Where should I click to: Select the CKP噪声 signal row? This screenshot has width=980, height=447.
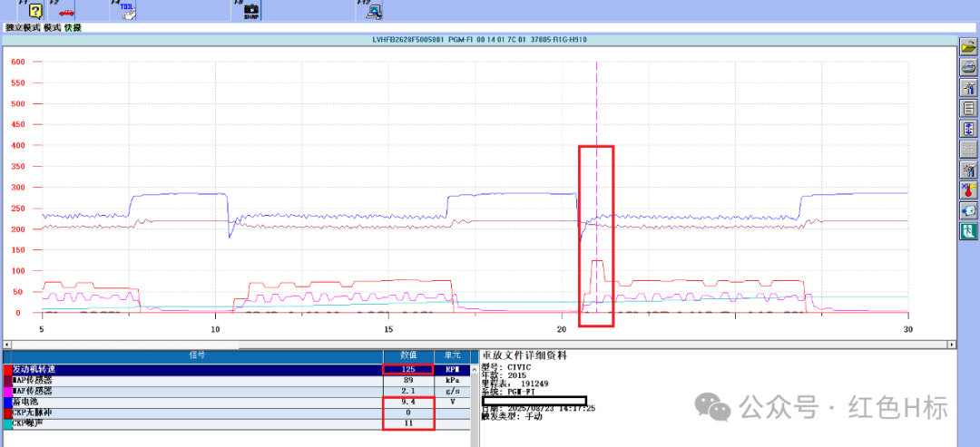point(237,424)
